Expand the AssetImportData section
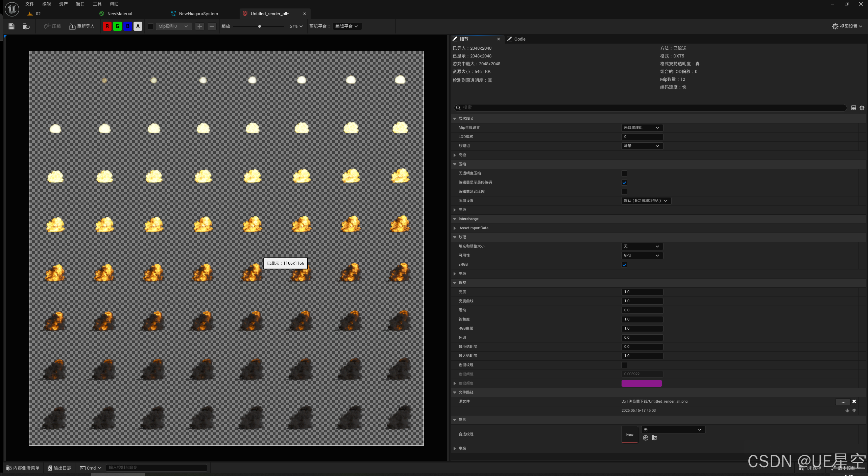The height and width of the screenshot is (476, 868). 455,228
